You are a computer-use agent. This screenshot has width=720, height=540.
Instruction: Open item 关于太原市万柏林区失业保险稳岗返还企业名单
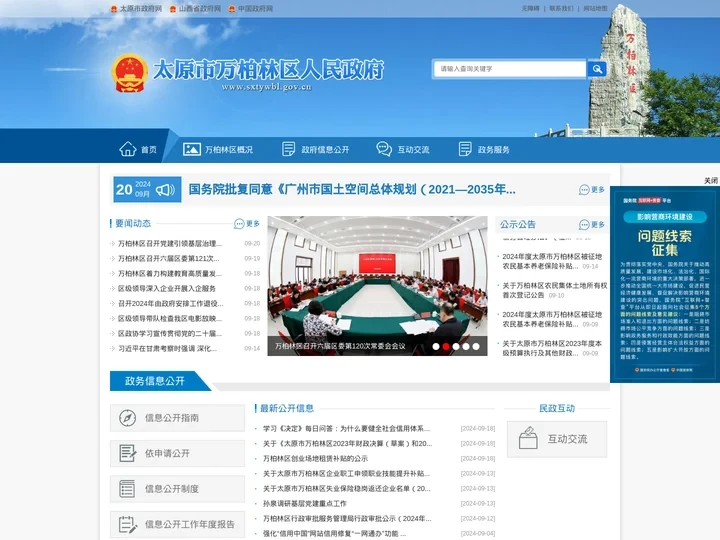pyautogui.click(x=347, y=489)
